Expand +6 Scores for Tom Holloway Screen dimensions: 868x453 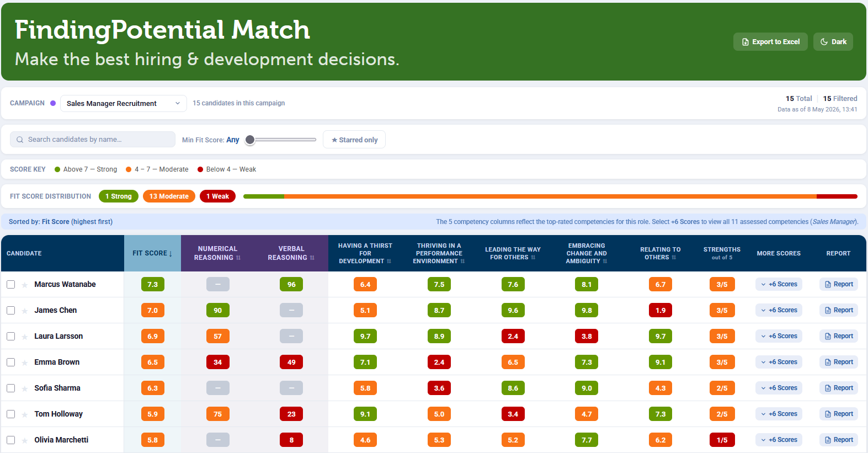coord(779,414)
